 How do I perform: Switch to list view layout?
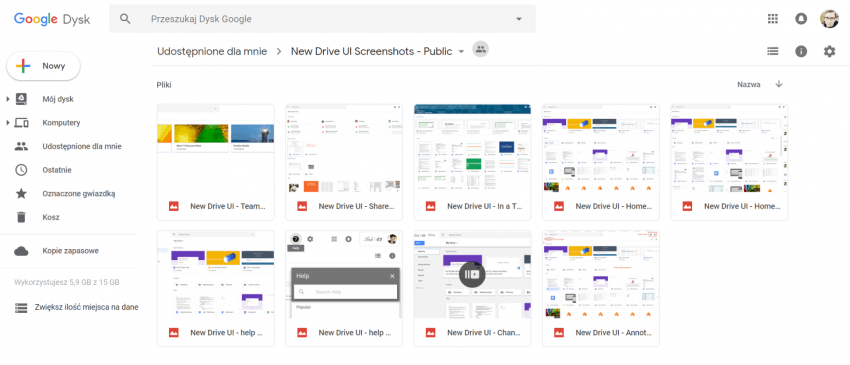click(772, 51)
